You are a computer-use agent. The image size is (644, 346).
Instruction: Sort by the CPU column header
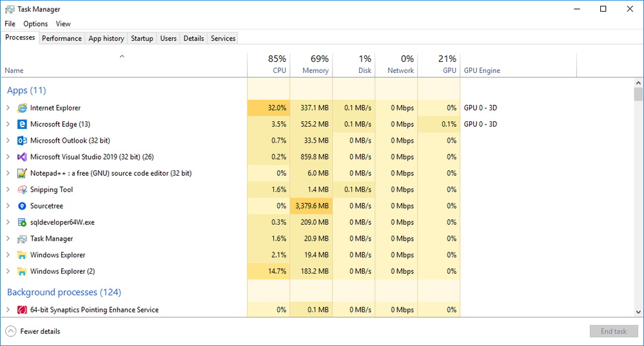click(x=269, y=65)
